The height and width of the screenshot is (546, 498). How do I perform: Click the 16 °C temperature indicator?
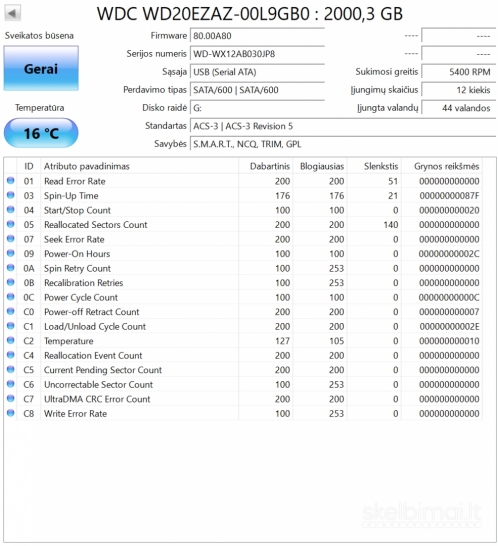[41, 133]
